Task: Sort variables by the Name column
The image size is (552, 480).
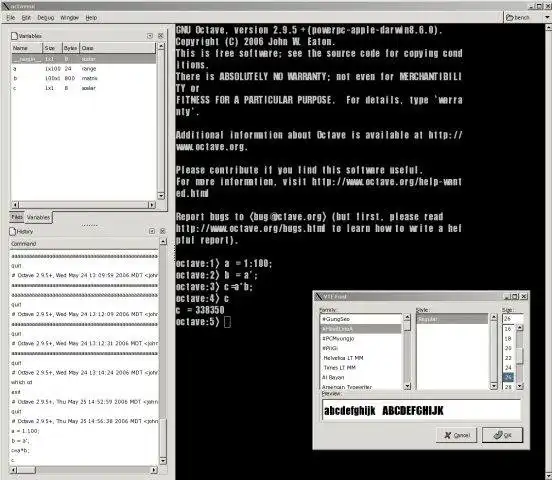Action: [x=27, y=48]
